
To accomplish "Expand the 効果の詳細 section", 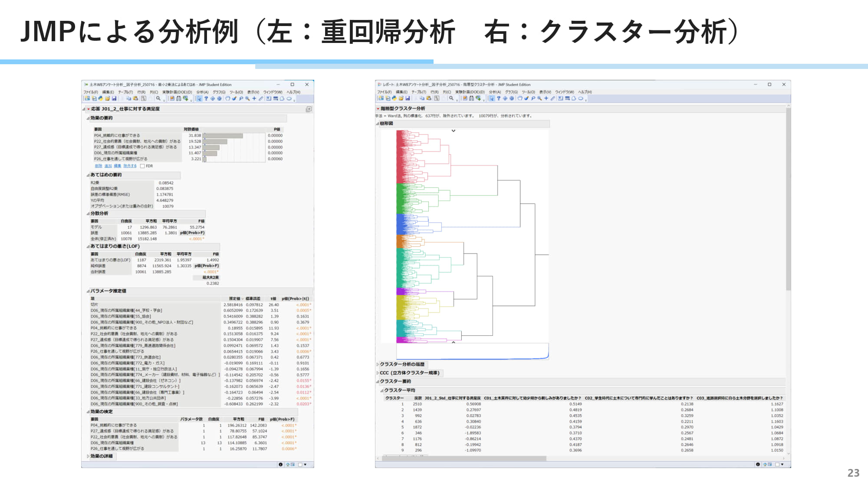I will (x=88, y=456).
